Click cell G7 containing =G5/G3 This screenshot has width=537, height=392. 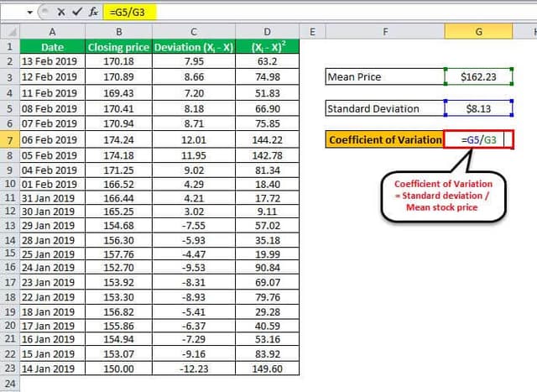pos(478,139)
